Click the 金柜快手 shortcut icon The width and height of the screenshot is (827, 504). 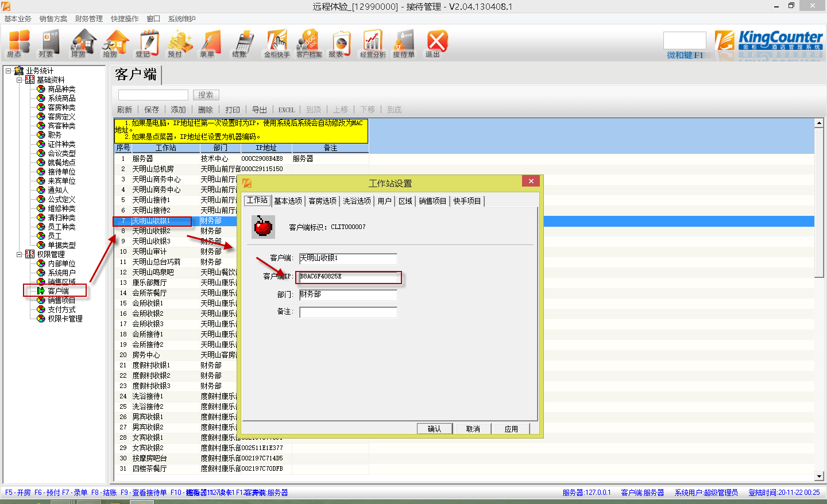coord(276,44)
